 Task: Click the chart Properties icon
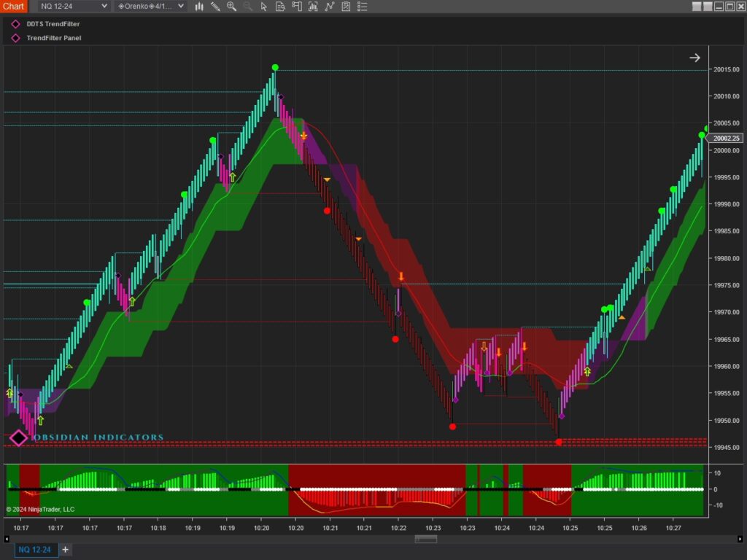(347, 7)
